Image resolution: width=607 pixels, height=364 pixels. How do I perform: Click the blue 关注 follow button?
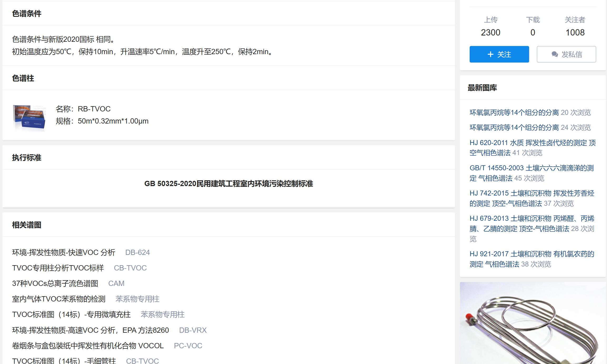[499, 54]
